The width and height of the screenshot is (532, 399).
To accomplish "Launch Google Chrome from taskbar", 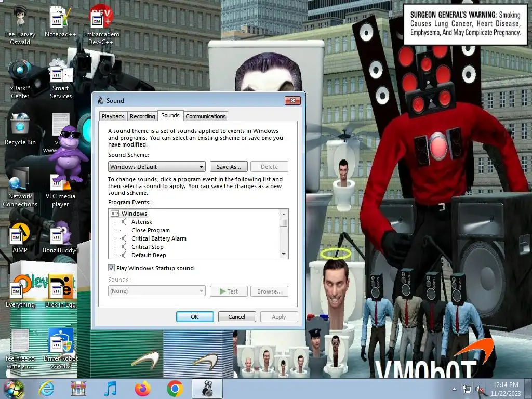I will point(175,389).
